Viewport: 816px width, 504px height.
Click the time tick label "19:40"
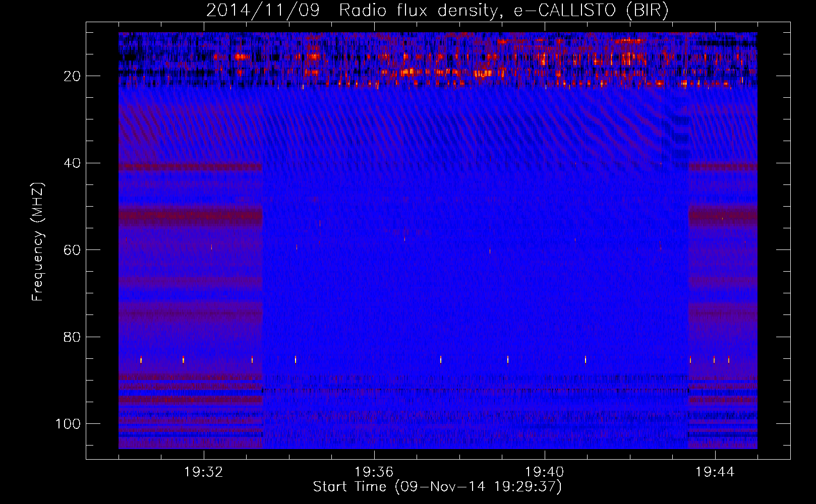point(544,472)
